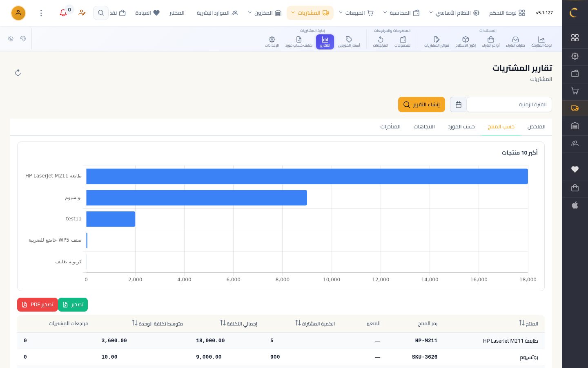
Task: Click the sidebar wallet icon
Action: 575,74
